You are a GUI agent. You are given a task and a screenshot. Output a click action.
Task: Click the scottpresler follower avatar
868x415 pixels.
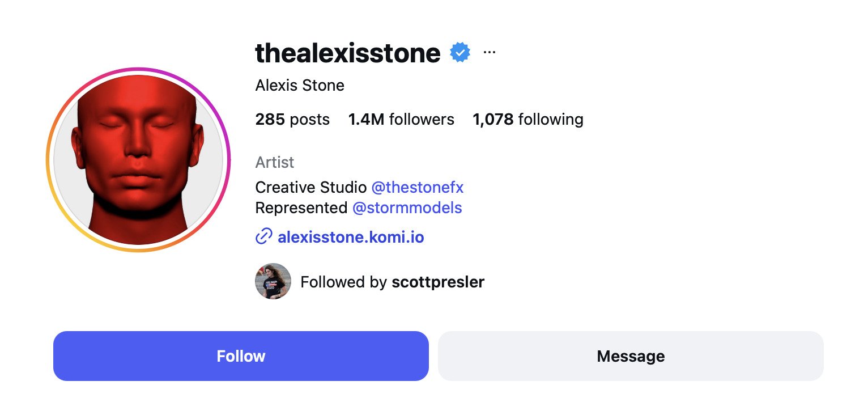(x=273, y=281)
